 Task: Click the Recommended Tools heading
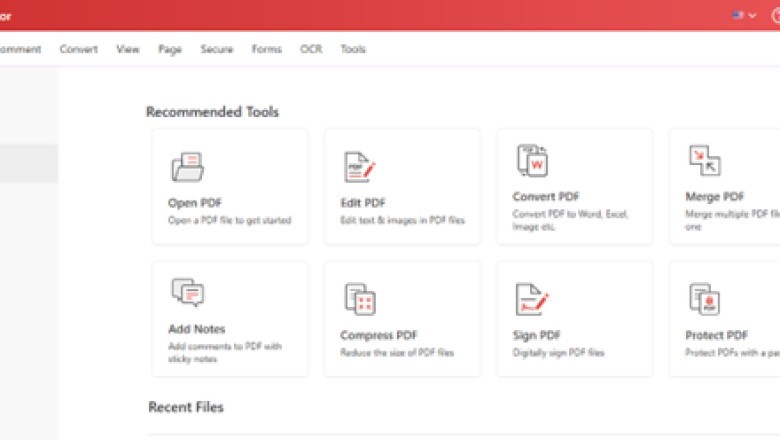[x=212, y=112]
